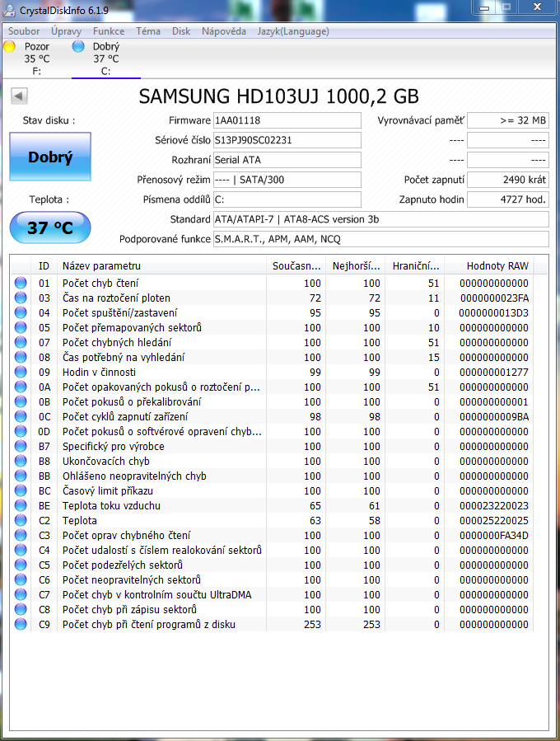Click the Současn... column header

(296, 266)
